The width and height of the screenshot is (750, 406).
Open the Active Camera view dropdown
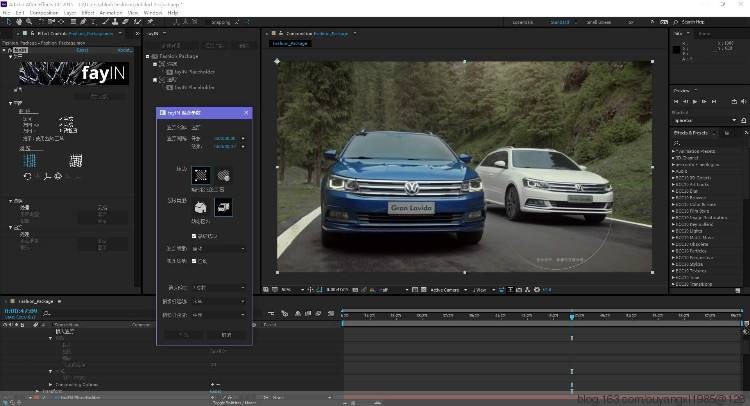[447, 289]
